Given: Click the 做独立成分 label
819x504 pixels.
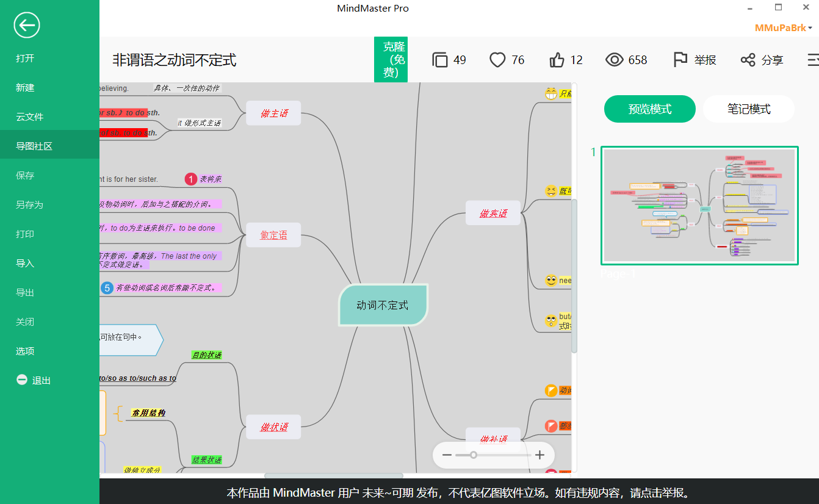Looking at the screenshot, I should pos(142,470).
